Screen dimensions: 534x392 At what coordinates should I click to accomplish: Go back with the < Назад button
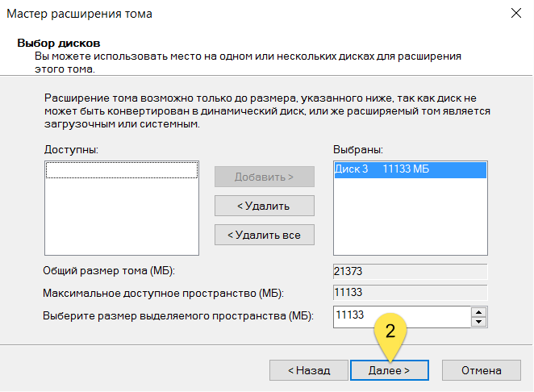(x=309, y=370)
